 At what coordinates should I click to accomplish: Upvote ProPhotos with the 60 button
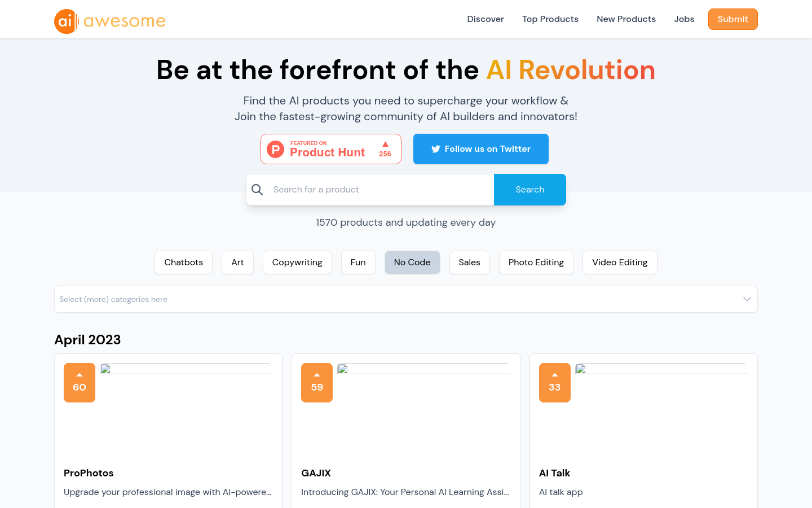coord(80,383)
